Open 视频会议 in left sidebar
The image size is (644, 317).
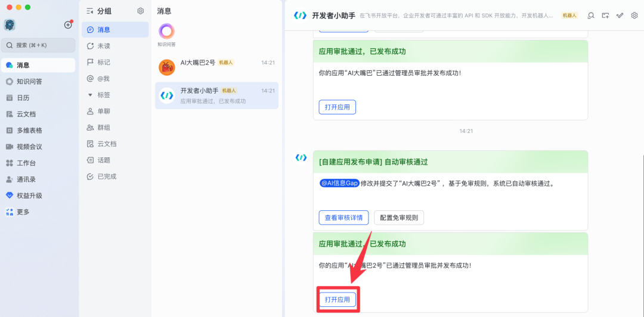pos(29,147)
